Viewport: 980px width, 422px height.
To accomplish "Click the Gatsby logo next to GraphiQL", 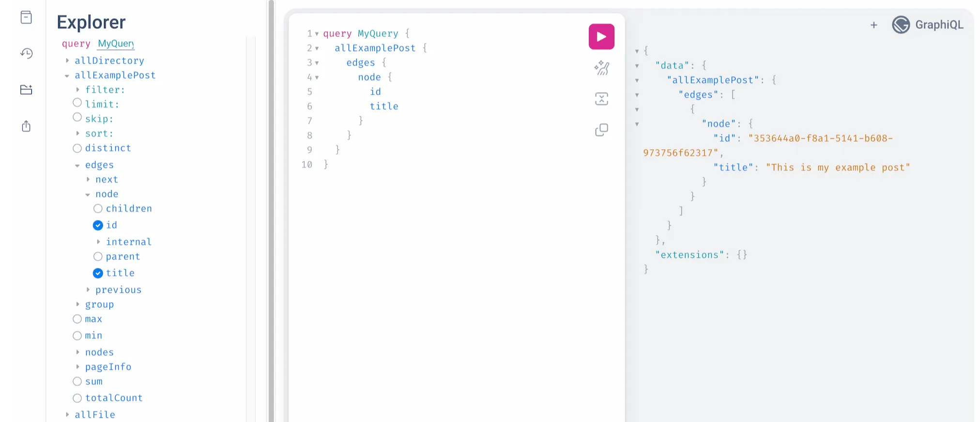I will coord(901,25).
